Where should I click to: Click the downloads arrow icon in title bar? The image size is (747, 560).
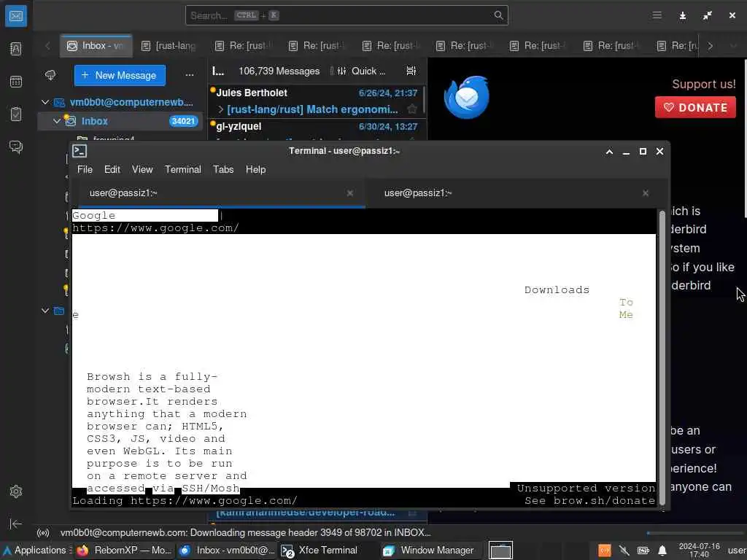coord(683,16)
